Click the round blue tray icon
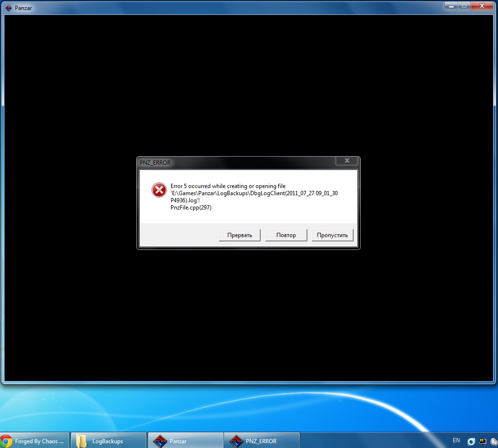 pos(471,441)
